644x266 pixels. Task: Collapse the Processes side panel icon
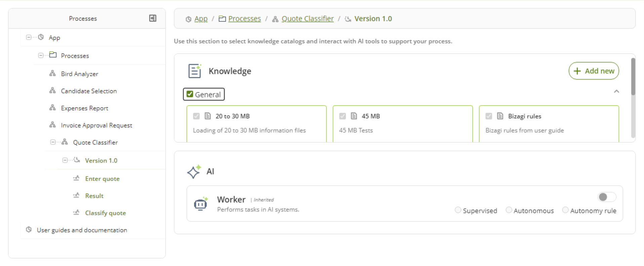coord(153,18)
